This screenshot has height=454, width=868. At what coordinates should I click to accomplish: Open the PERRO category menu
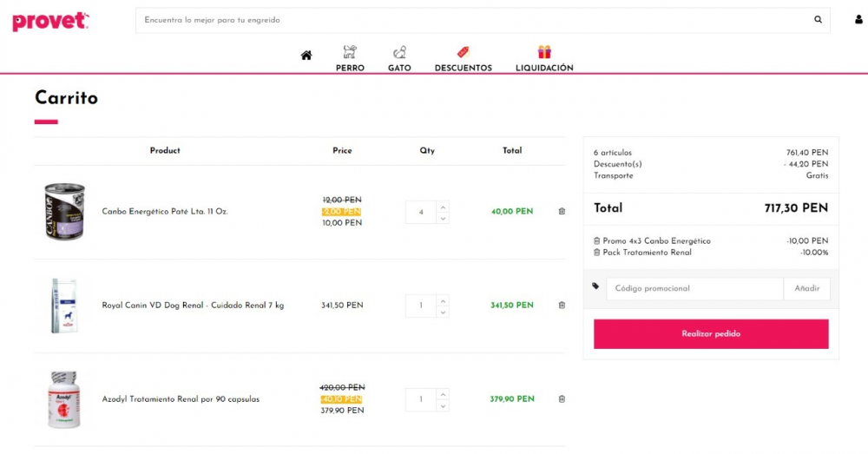point(350,59)
